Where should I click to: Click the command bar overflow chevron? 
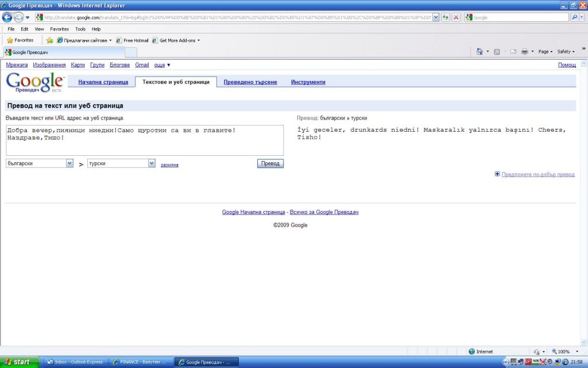(x=583, y=48)
